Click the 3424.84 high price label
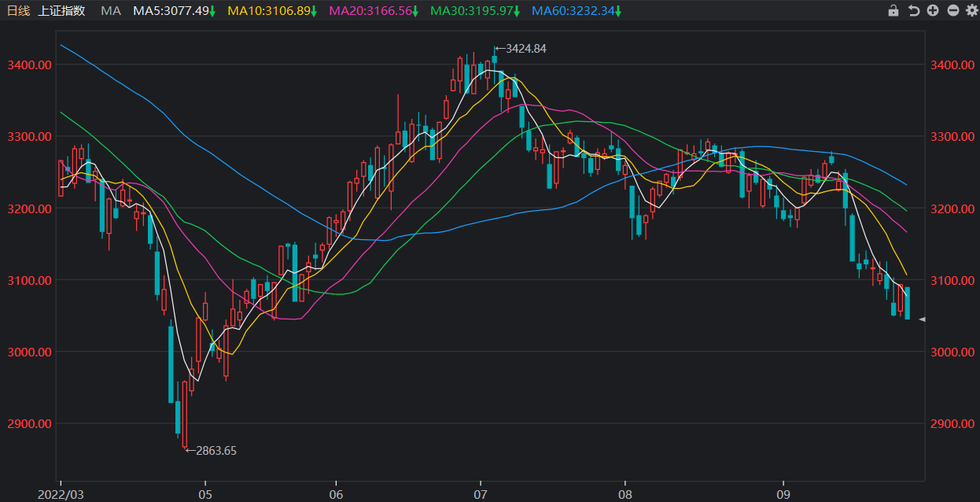Viewport: 980px width, 502px height. coord(525,48)
